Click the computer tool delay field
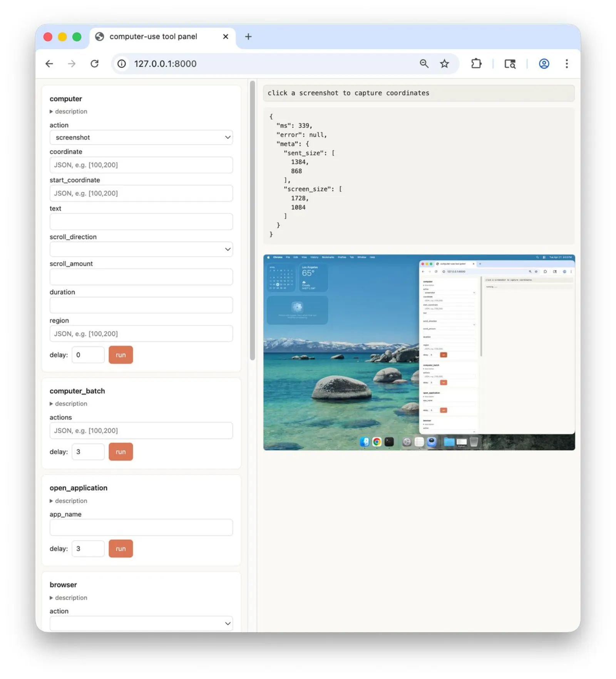This screenshot has height=679, width=616. pos(88,355)
